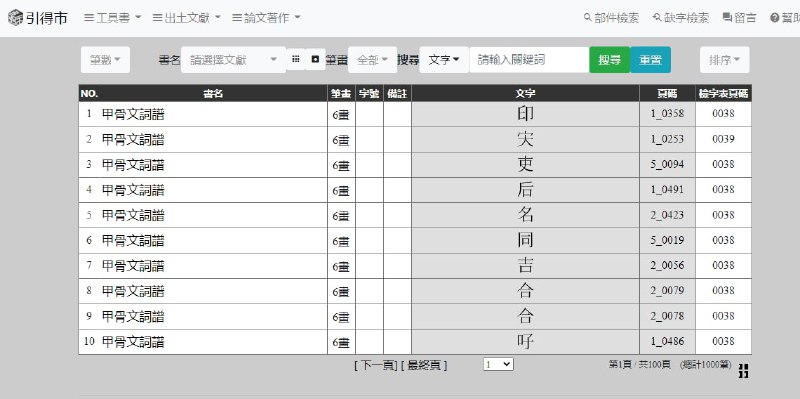This screenshot has width=800, height=399.
Task: Open the page number select box
Action: [x=498, y=364]
